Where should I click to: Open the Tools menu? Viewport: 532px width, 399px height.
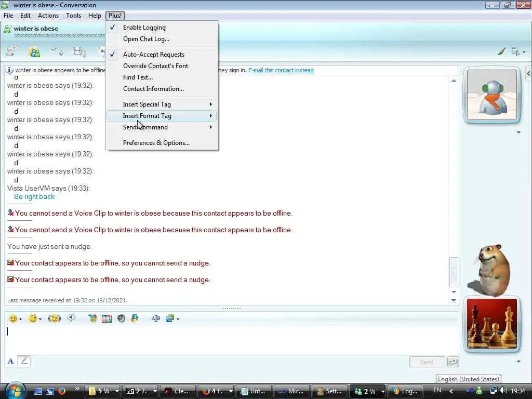click(74, 16)
